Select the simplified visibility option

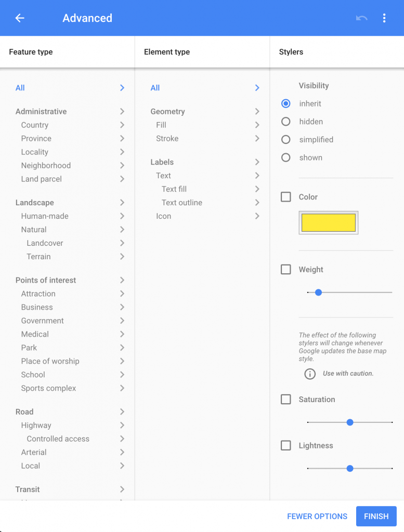point(285,140)
